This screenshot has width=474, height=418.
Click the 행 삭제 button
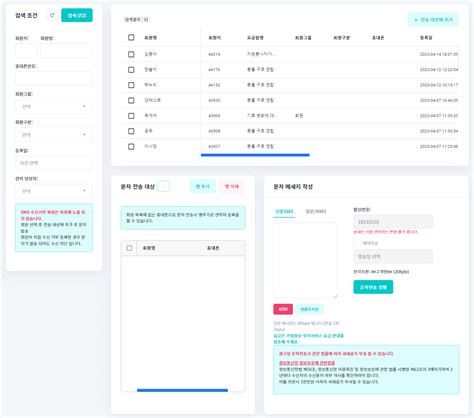point(232,186)
